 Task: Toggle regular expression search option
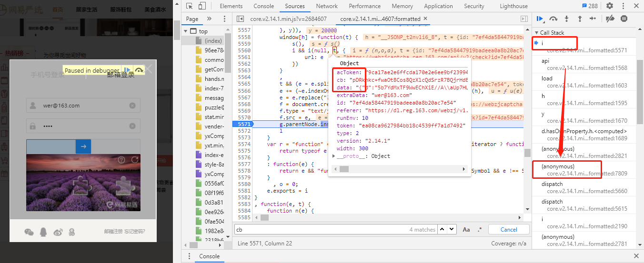480,229
